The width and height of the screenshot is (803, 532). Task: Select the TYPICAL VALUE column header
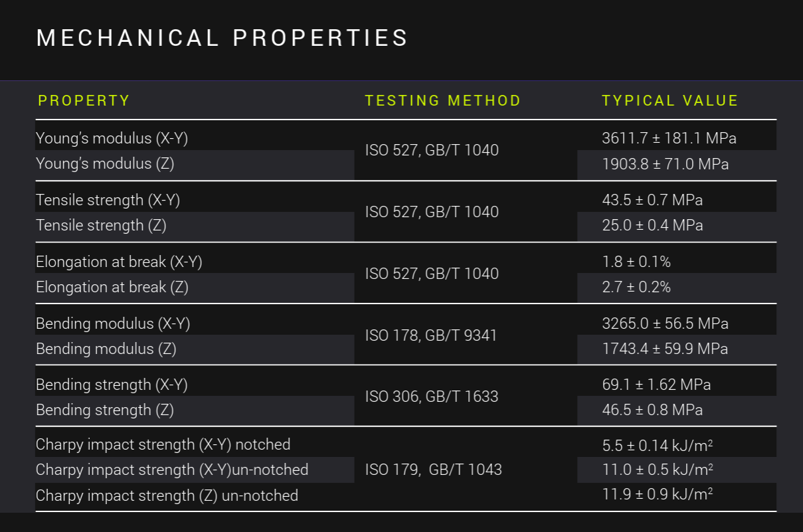(x=669, y=101)
